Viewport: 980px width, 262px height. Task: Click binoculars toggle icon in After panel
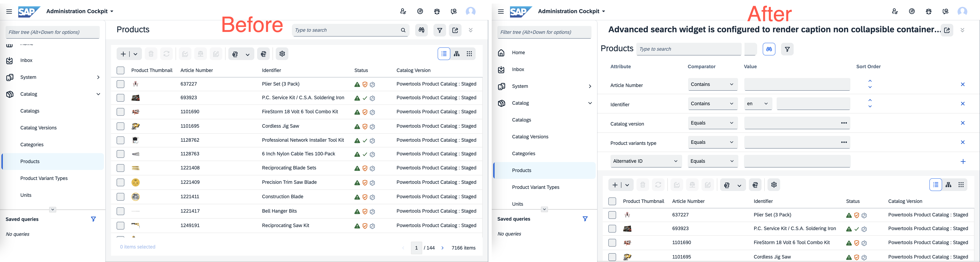pos(769,49)
